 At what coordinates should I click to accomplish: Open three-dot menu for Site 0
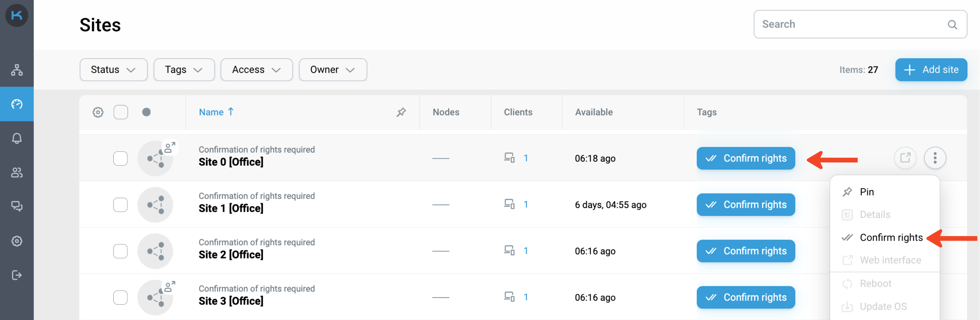point(935,158)
